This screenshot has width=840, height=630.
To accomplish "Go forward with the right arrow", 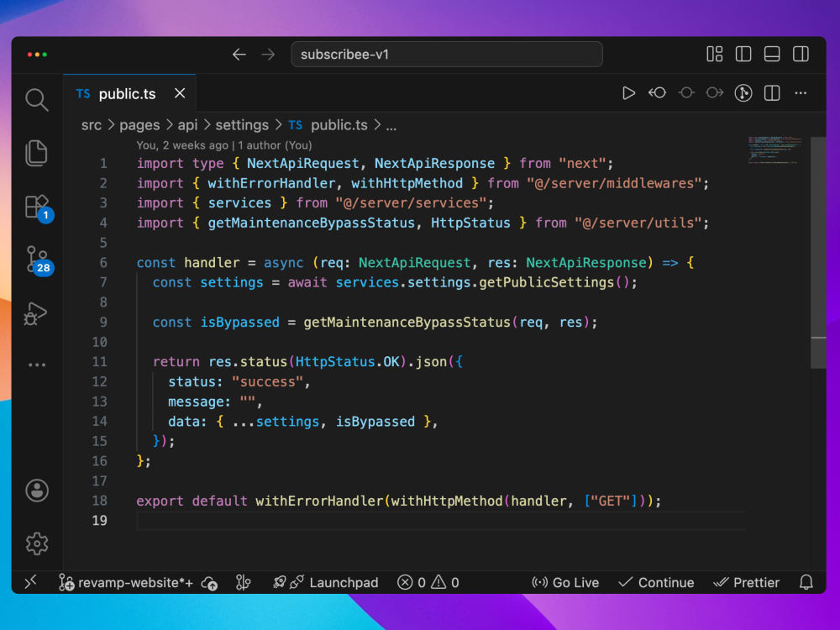I will pyautogui.click(x=268, y=54).
